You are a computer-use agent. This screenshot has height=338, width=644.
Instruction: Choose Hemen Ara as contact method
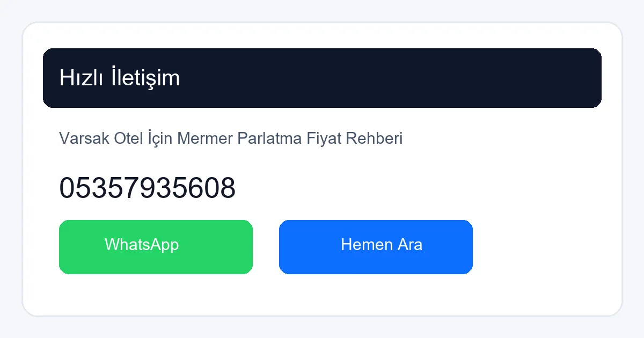pos(376,247)
